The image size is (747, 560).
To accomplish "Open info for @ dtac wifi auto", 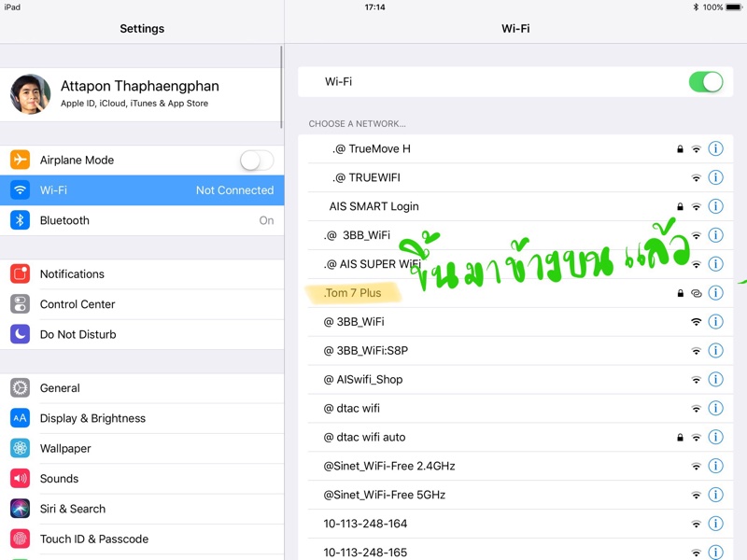I will click(715, 437).
